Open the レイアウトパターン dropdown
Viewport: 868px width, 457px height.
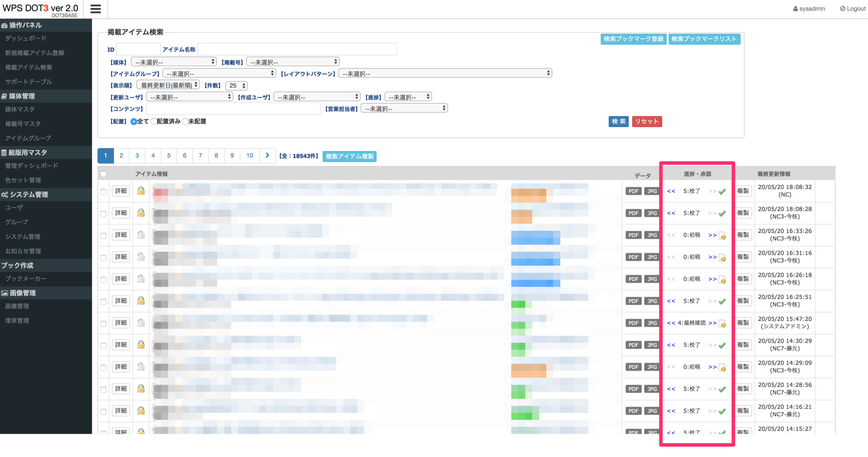445,73
